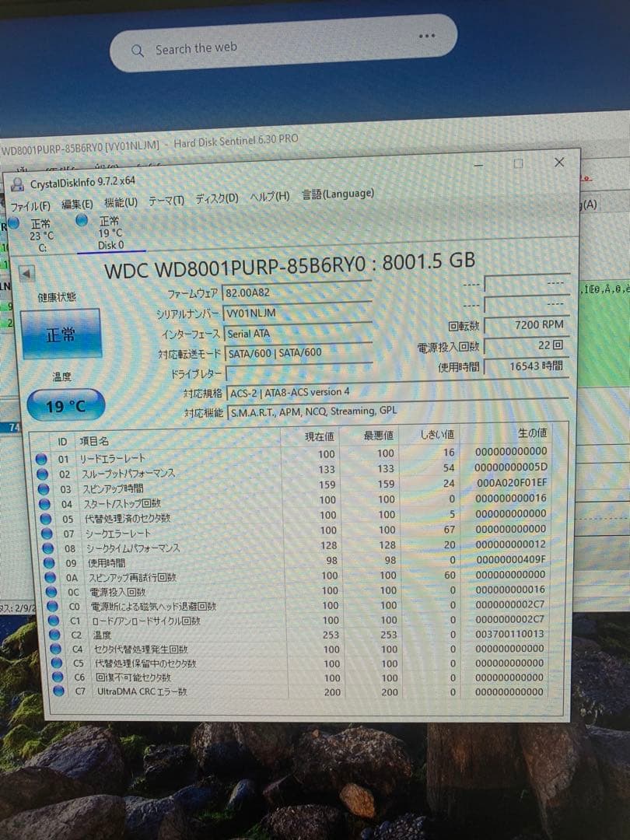Screen dimensions: 630x840
Task: Select the UltraDMA CRC エラー数 attribute name
Action: click(x=142, y=691)
